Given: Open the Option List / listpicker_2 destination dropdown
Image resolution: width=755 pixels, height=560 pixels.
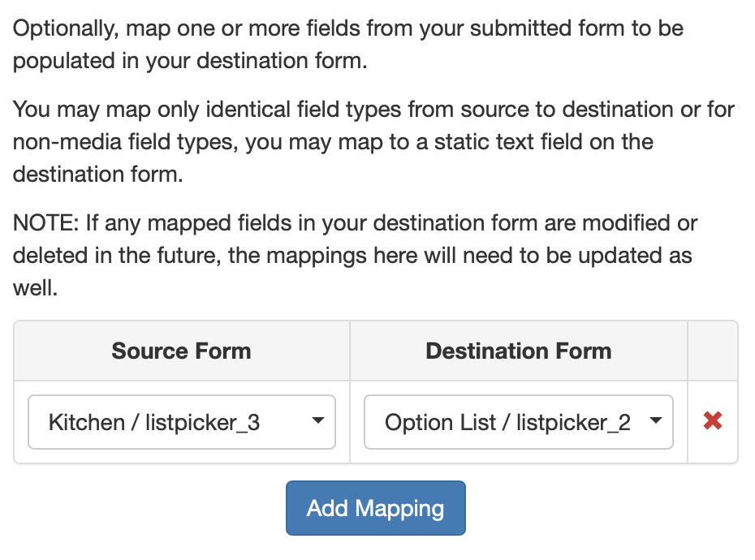Looking at the screenshot, I should (518, 422).
